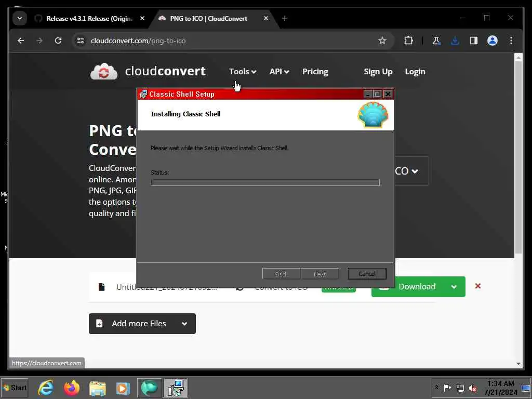Click the cloudconvert logo
This screenshot has width=532, height=399.
pos(148,71)
